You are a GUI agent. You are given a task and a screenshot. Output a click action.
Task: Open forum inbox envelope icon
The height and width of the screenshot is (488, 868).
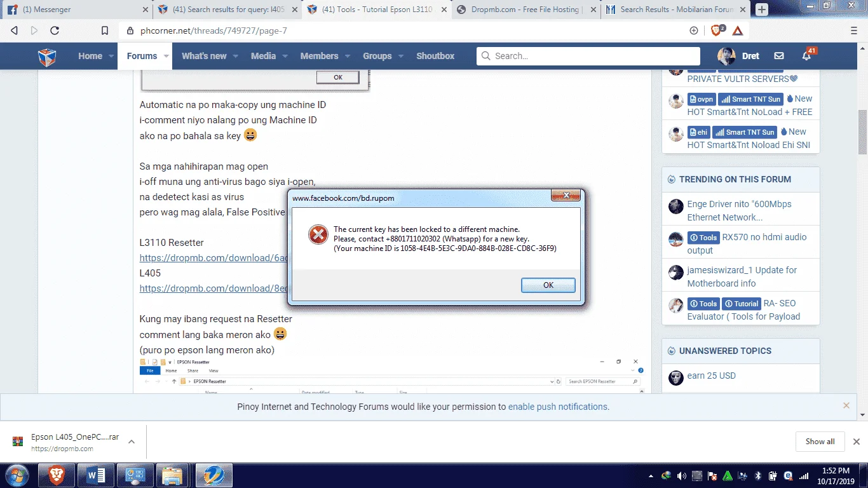(x=779, y=56)
